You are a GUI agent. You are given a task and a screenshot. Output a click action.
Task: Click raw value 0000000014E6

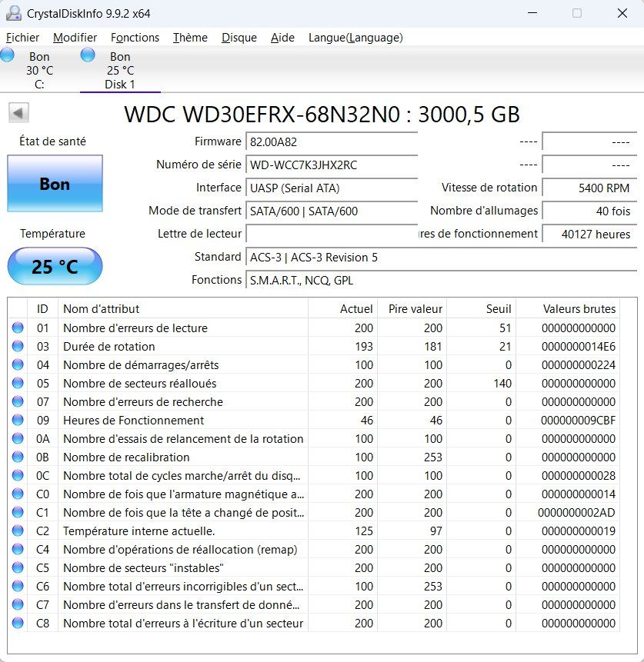[x=578, y=347]
